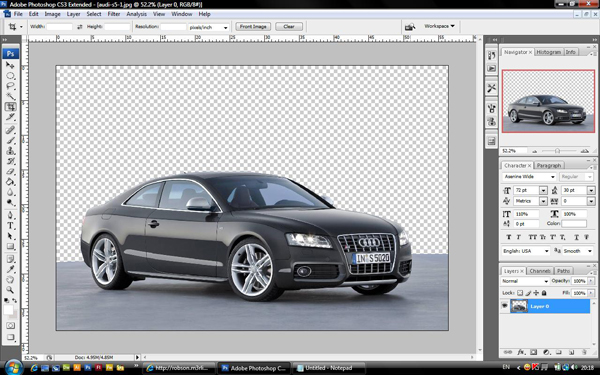Create new adjustment layer
Screen dimensions: 600x375
pyautogui.click(x=546, y=352)
